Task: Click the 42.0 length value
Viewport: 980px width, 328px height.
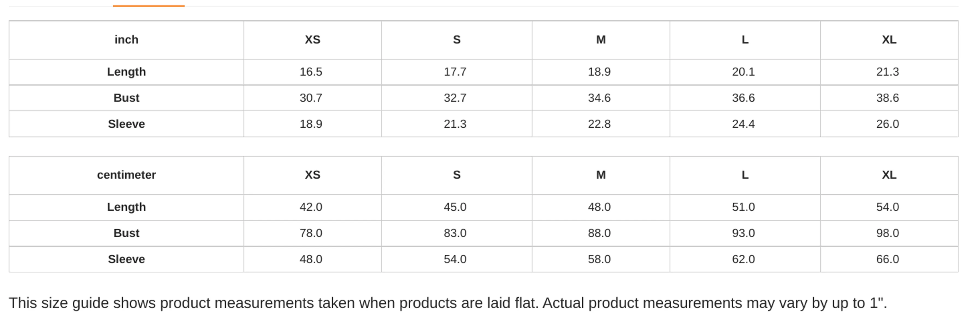Action: 311,207
